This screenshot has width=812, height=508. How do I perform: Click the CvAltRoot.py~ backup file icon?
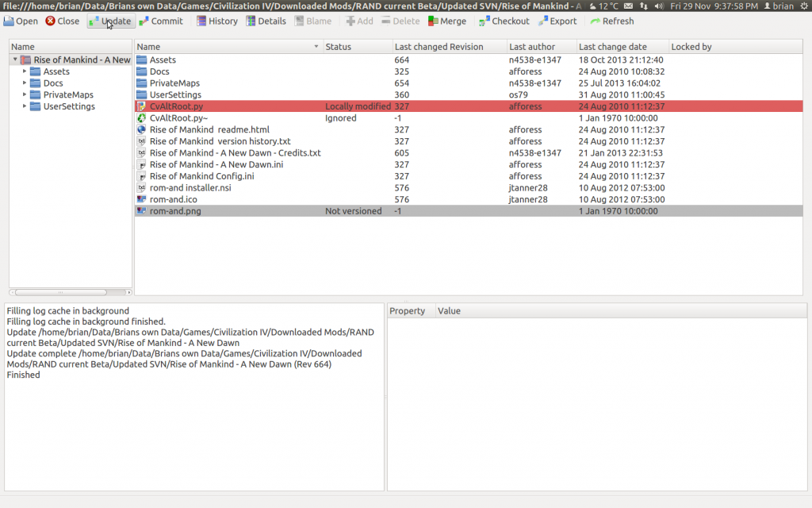coord(141,118)
